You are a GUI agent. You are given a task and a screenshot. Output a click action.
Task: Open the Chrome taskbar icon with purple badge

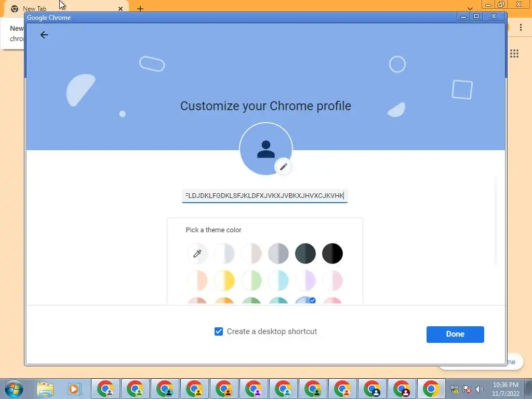(254, 389)
